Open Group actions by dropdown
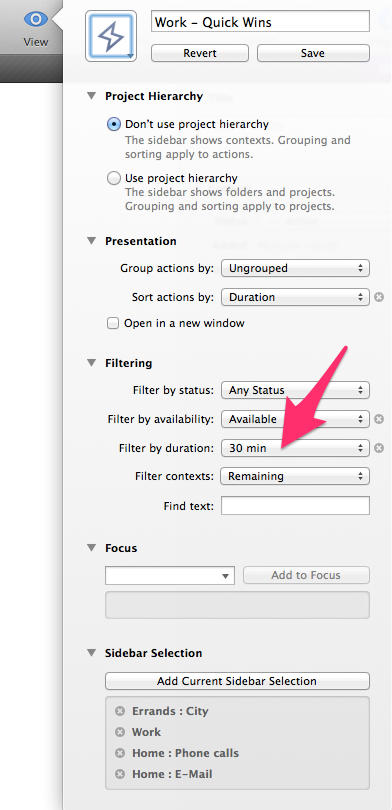The width and height of the screenshot is (392, 810). point(295,269)
